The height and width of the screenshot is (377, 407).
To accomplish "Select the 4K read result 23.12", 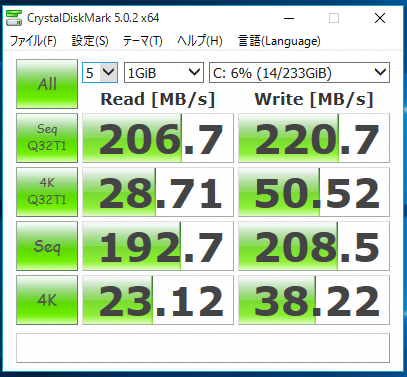I will point(158,300).
